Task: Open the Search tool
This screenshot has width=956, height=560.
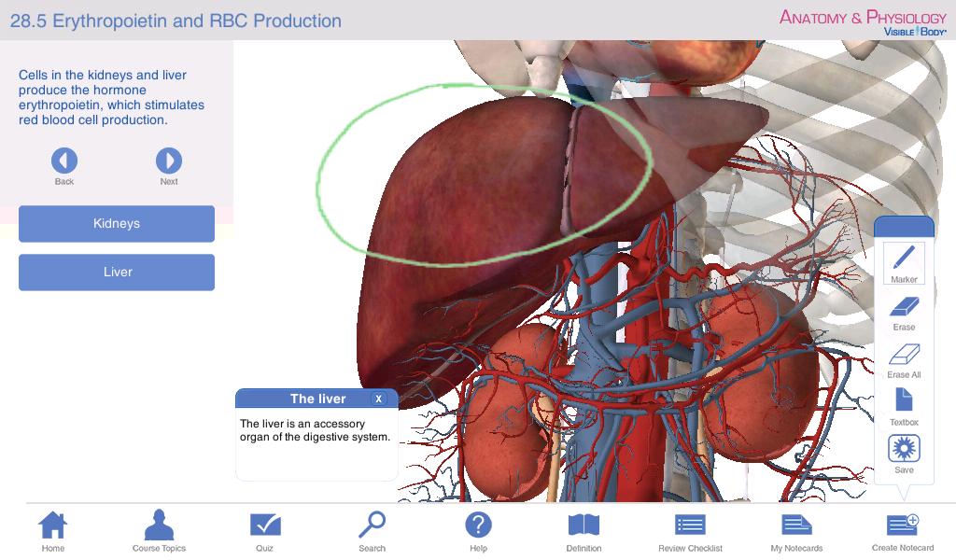Action: [372, 531]
